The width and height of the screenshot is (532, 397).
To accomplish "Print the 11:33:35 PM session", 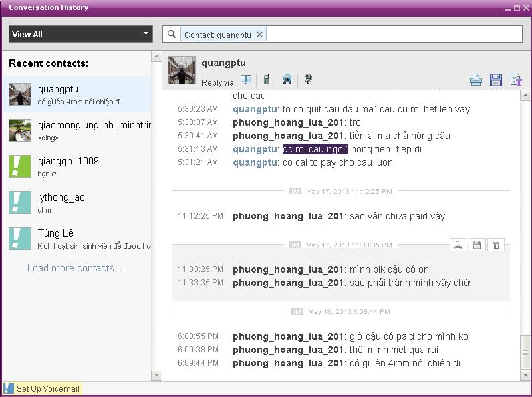I will [x=458, y=245].
